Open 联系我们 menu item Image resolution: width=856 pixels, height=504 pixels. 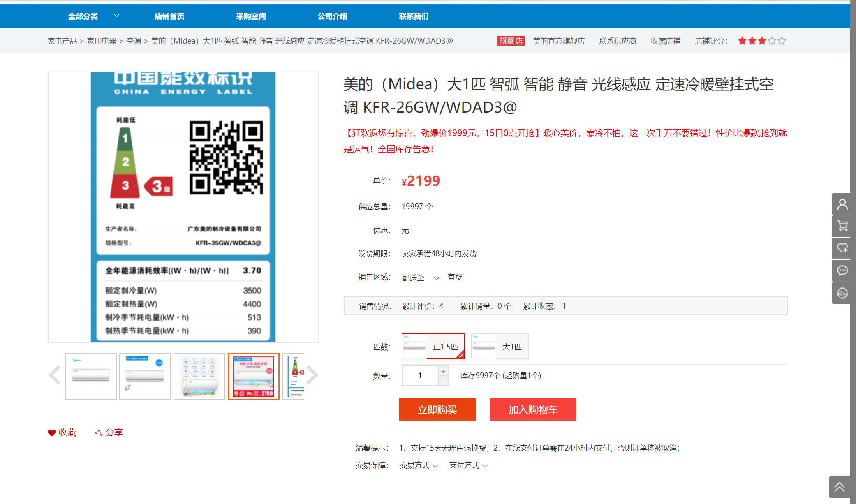[x=414, y=16]
